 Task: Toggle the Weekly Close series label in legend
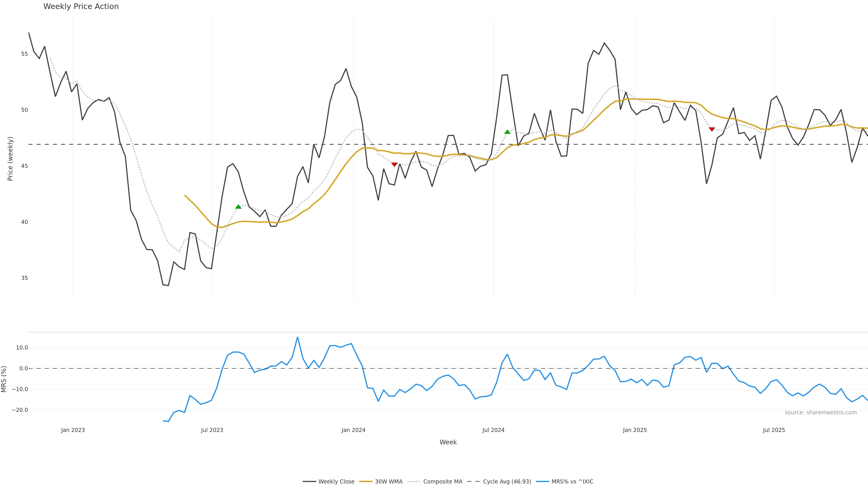pos(336,482)
